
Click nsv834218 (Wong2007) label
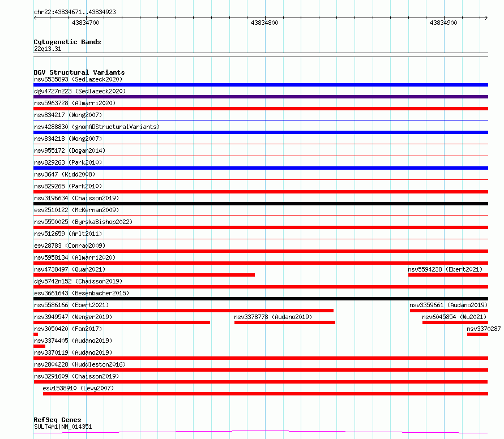click(68, 139)
